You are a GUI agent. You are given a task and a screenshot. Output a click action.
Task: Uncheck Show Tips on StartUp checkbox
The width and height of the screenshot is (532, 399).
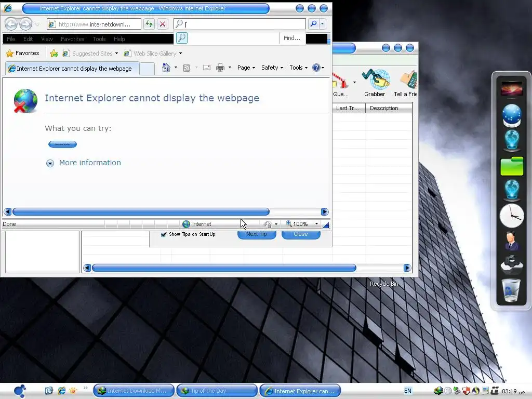pyautogui.click(x=164, y=234)
